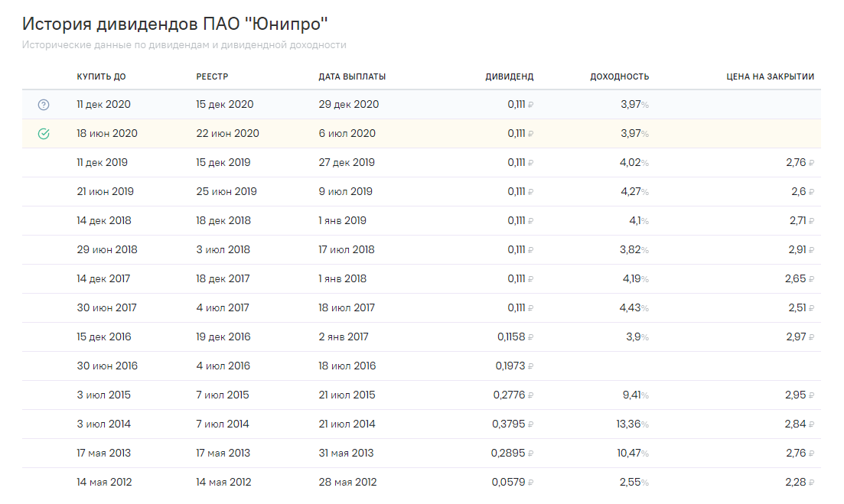The height and width of the screenshot is (504, 844).
Task: Click the yield value 13,36%
Action: click(x=633, y=424)
